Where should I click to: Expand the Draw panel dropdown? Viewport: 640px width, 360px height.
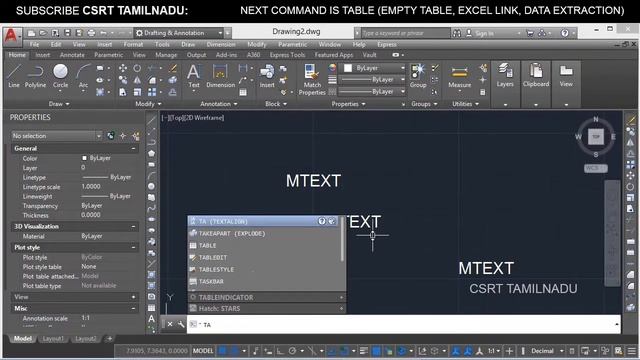[59, 104]
